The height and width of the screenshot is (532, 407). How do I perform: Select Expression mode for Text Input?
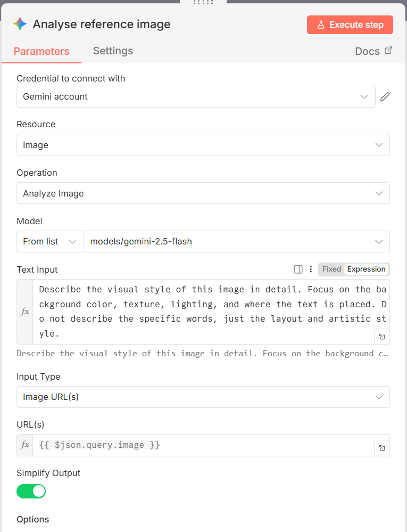coord(366,269)
